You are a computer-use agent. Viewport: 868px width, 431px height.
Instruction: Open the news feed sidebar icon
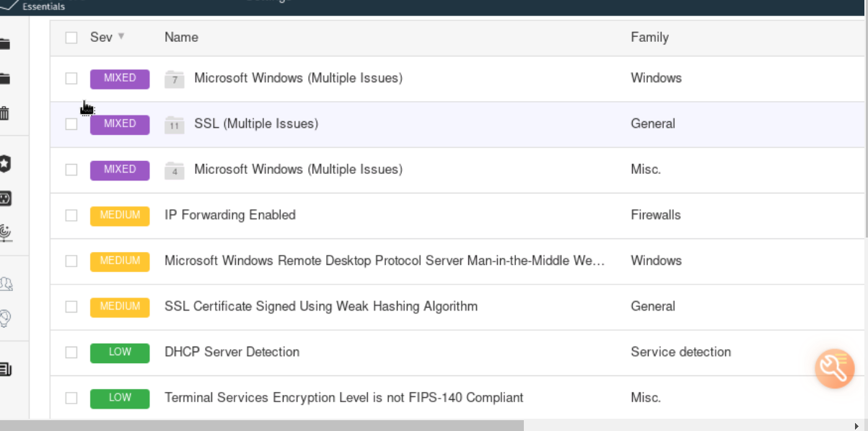point(5,370)
